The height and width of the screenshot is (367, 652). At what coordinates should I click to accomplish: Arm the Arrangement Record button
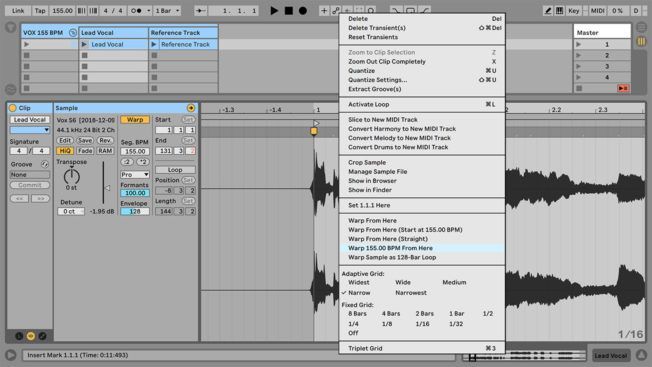point(303,11)
